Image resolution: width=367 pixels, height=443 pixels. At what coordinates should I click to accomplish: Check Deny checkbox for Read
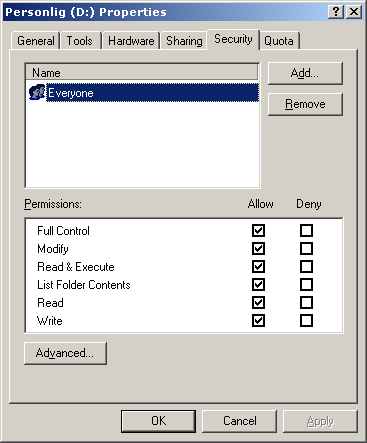click(306, 302)
